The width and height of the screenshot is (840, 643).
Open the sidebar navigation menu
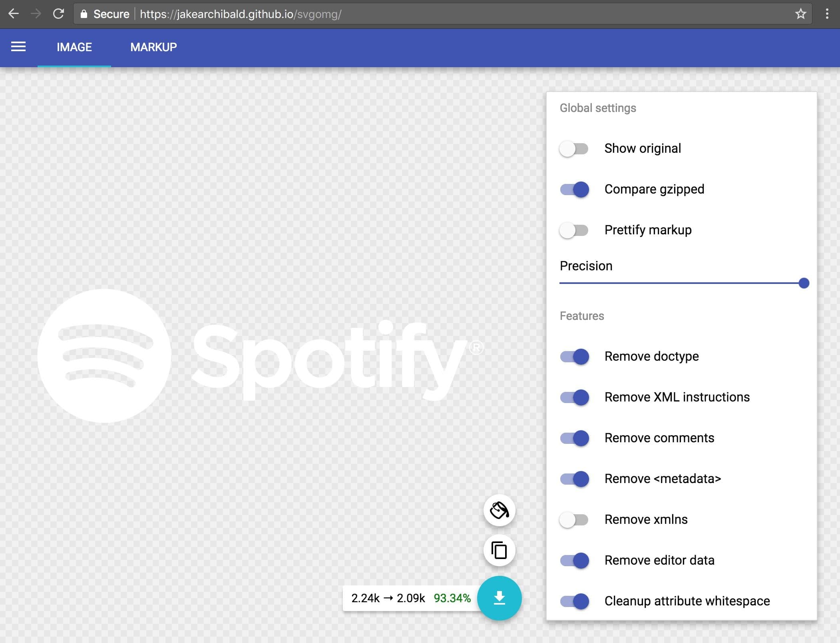pyautogui.click(x=18, y=47)
